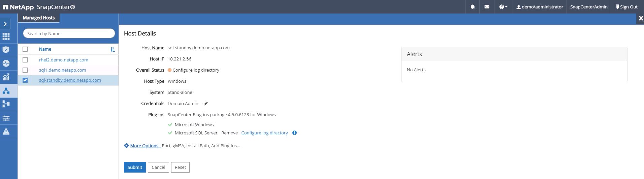The width and height of the screenshot is (644, 179).
Task: Open the mail envelope icon
Action: tap(487, 7)
